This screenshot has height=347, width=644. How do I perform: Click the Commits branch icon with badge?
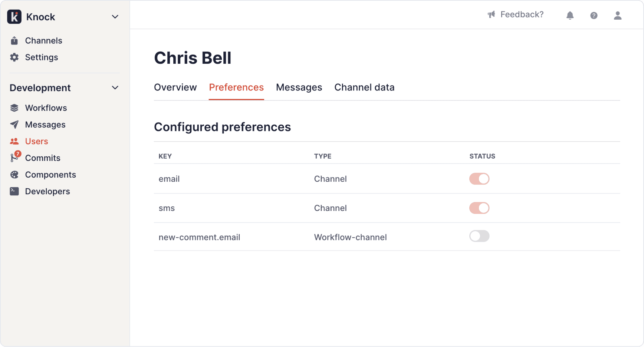coord(14,158)
